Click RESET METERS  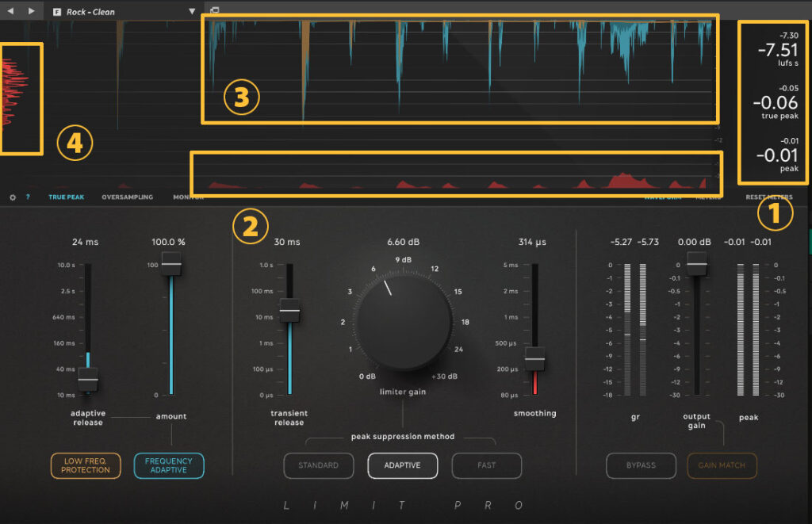pos(769,197)
